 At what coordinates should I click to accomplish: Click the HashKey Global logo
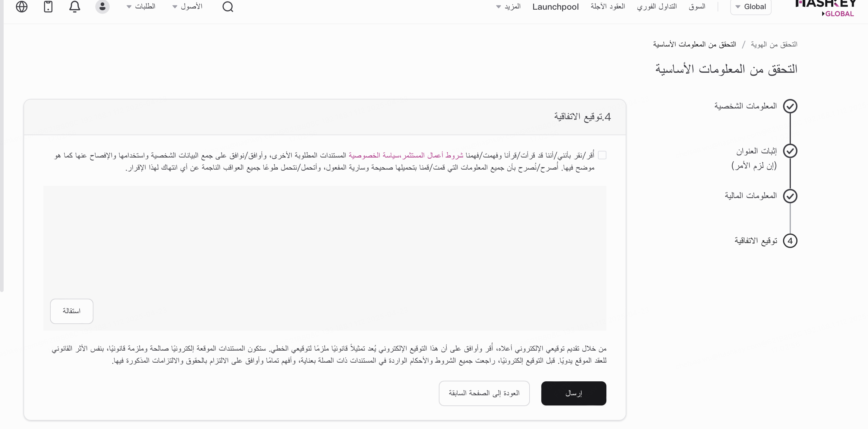click(x=826, y=8)
